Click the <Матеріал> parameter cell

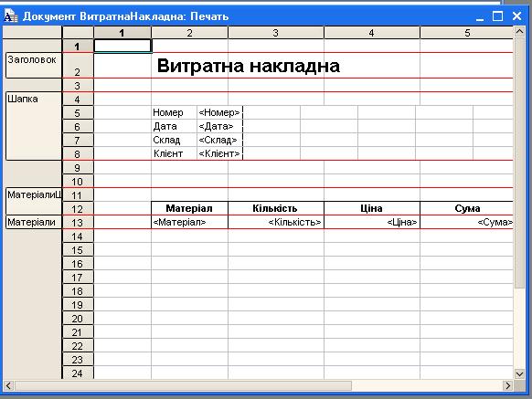189,222
